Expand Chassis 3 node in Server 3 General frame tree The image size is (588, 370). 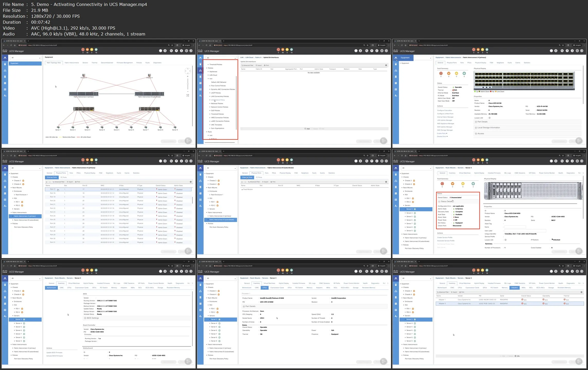click(403, 181)
